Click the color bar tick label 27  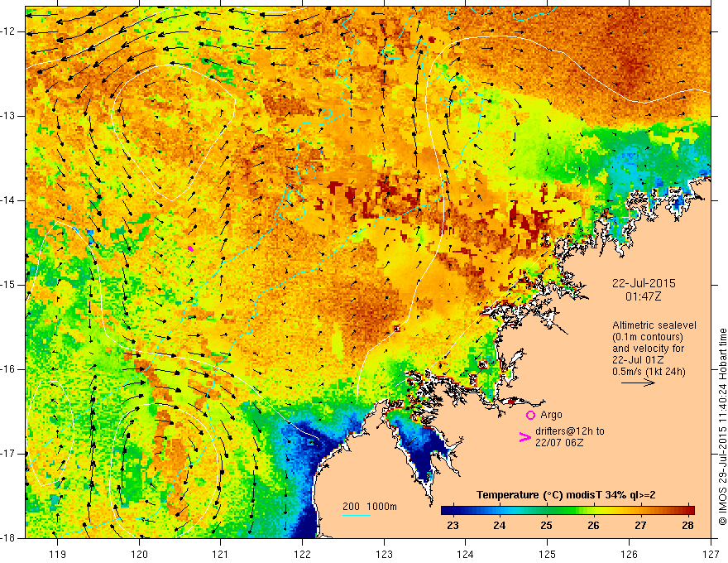coord(640,526)
